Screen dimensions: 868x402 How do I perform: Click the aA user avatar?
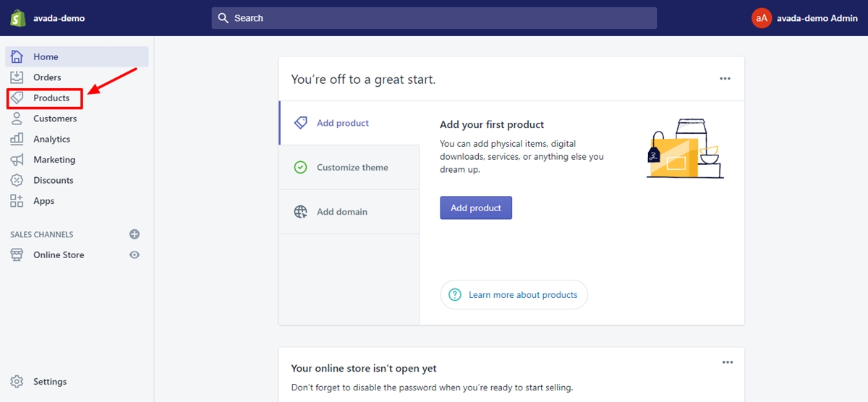pyautogui.click(x=762, y=18)
